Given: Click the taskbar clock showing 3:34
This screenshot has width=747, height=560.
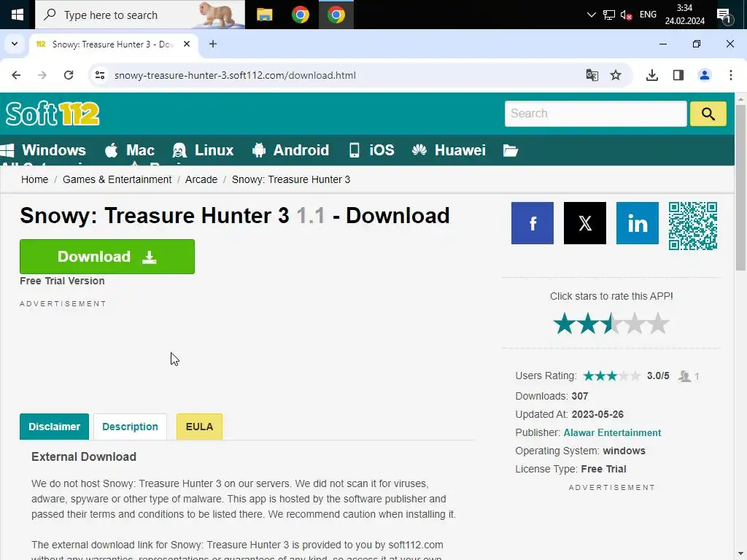Looking at the screenshot, I should [x=684, y=15].
